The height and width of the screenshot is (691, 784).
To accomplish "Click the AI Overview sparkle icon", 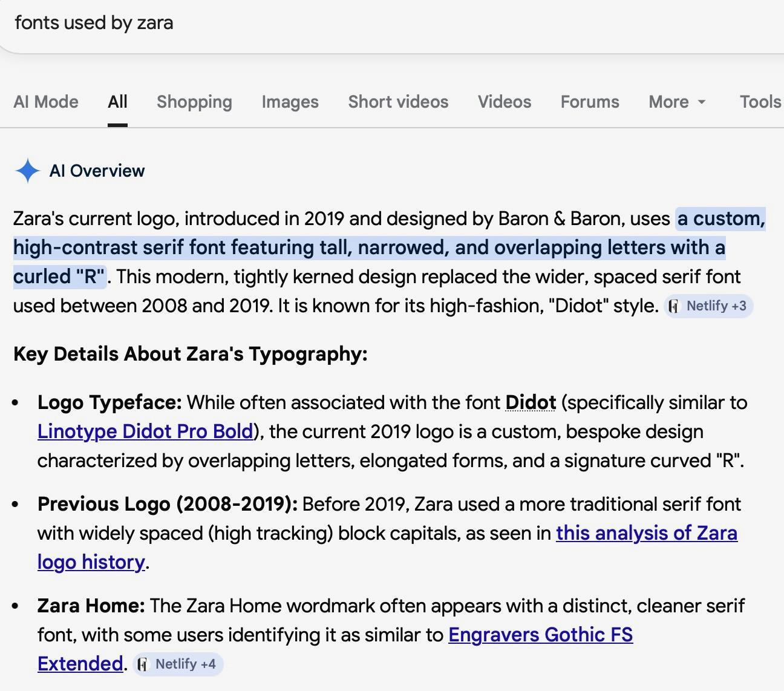I will click(27, 171).
